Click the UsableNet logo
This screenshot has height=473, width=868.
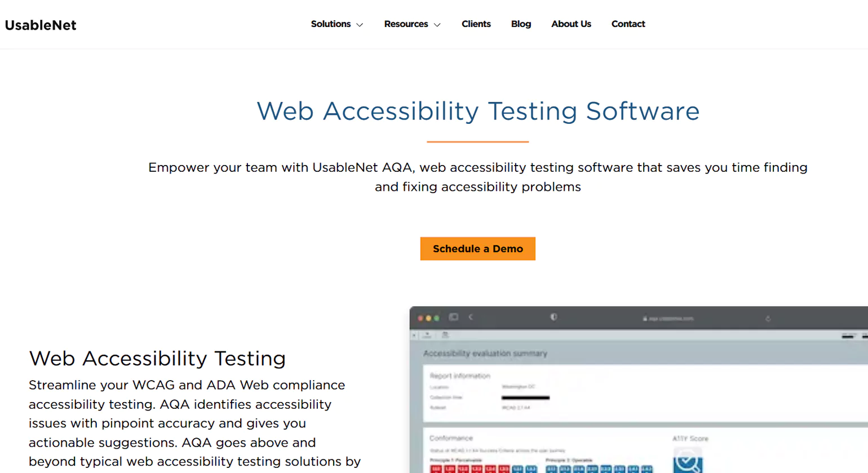coord(40,25)
